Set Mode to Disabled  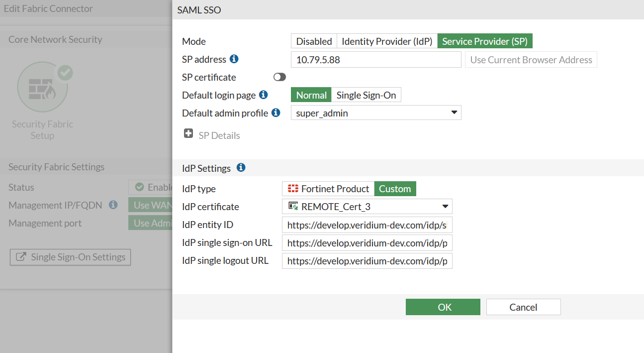(x=314, y=41)
